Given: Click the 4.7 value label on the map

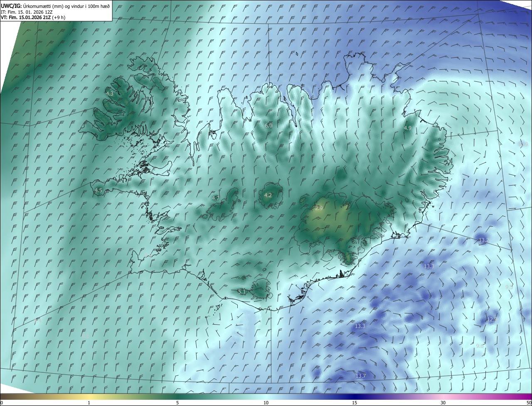Looking at the screenshot, I should (x=216, y=198).
